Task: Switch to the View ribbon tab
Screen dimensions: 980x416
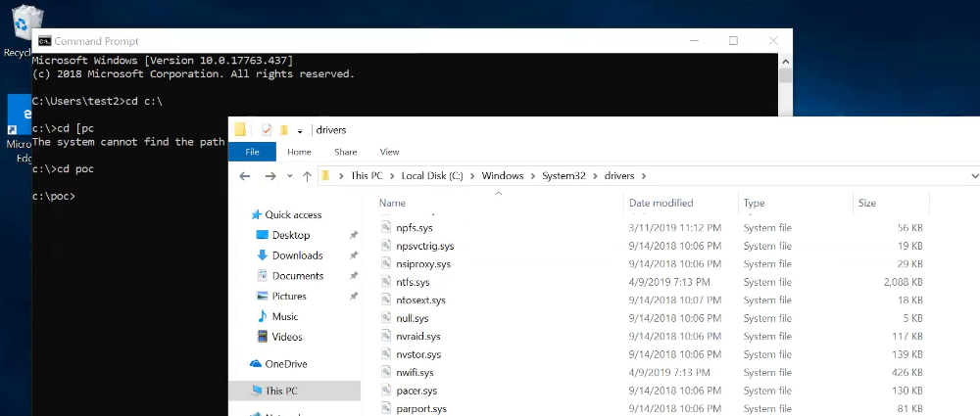Action: tap(389, 152)
